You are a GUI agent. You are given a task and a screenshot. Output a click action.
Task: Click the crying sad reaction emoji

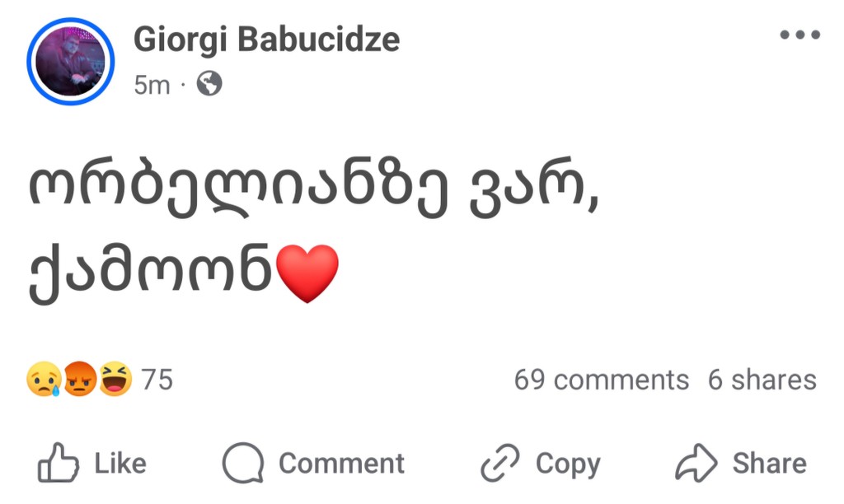tap(43, 380)
